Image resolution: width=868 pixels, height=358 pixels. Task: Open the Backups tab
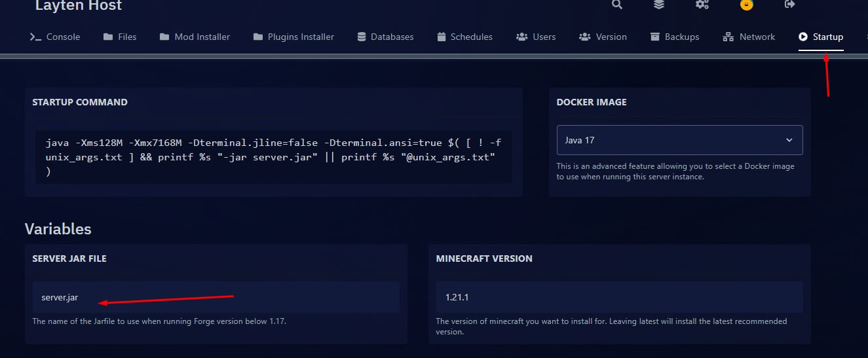674,37
